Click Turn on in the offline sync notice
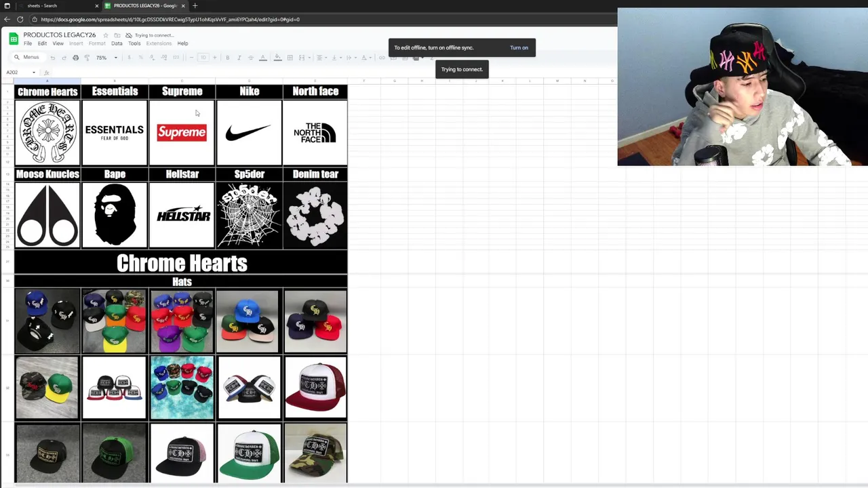This screenshot has width=868, height=488. click(x=519, y=47)
